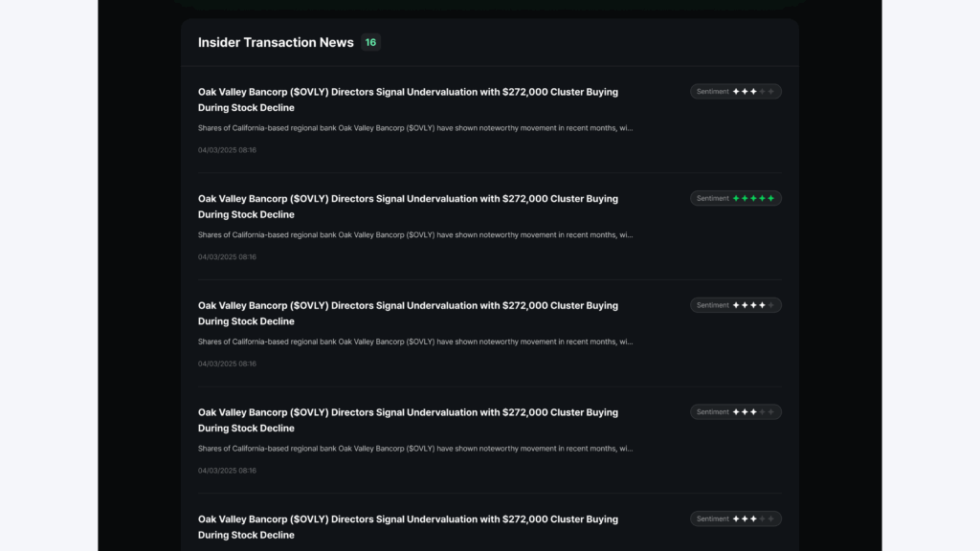The width and height of the screenshot is (980, 551).
Task: Click the Sentiment badge showing four white stars
Action: [x=736, y=305]
